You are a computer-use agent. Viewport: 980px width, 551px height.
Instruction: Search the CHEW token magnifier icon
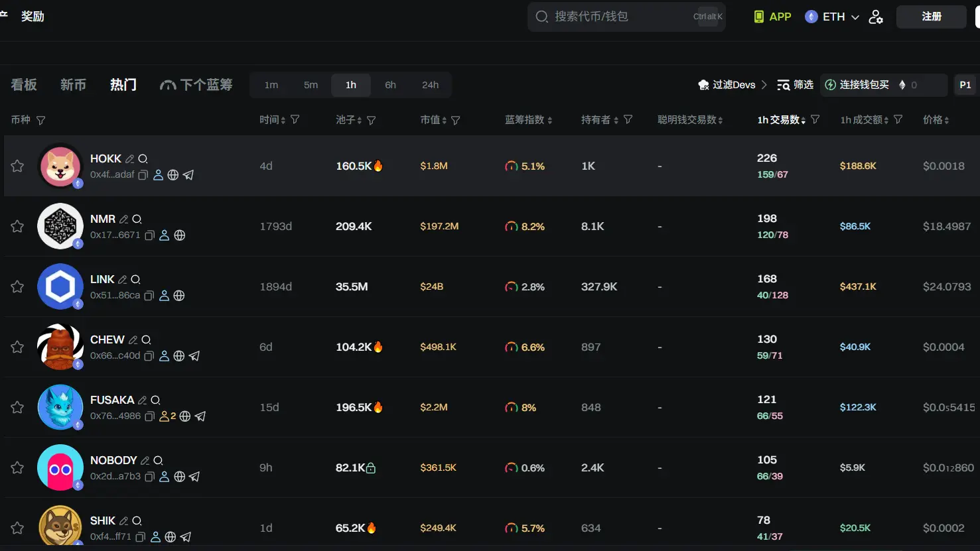point(146,340)
